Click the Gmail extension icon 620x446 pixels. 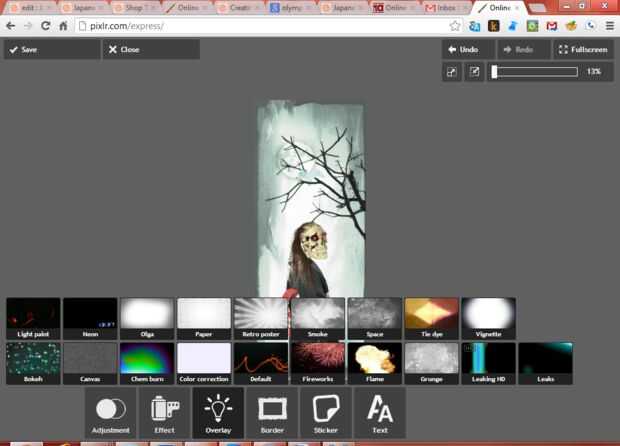point(552,26)
